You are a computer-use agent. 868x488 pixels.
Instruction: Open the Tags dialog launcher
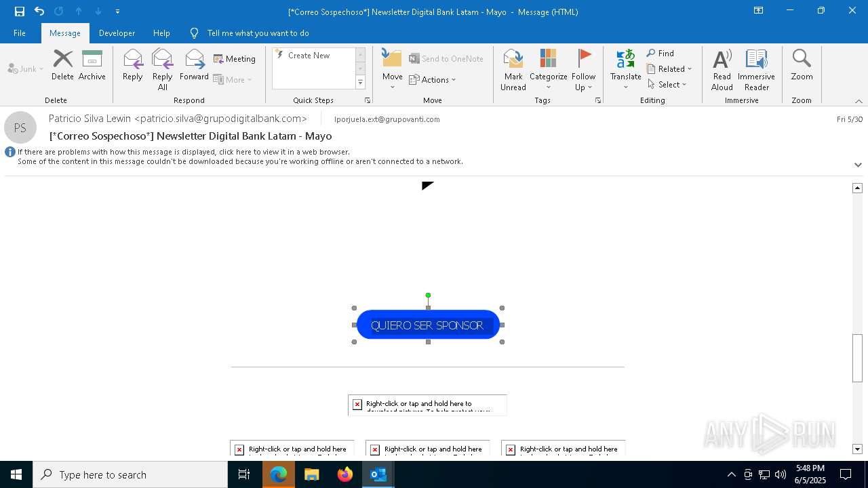click(598, 100)
